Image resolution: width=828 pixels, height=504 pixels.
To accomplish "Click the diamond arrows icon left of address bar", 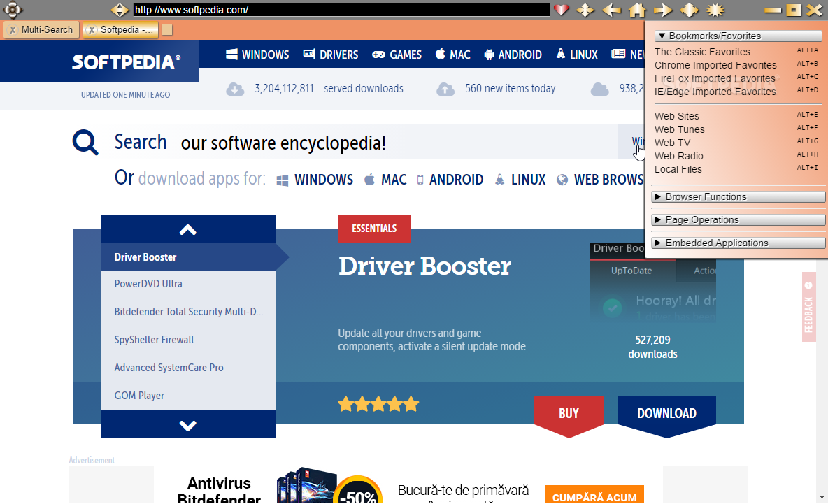I will point(120,10).
